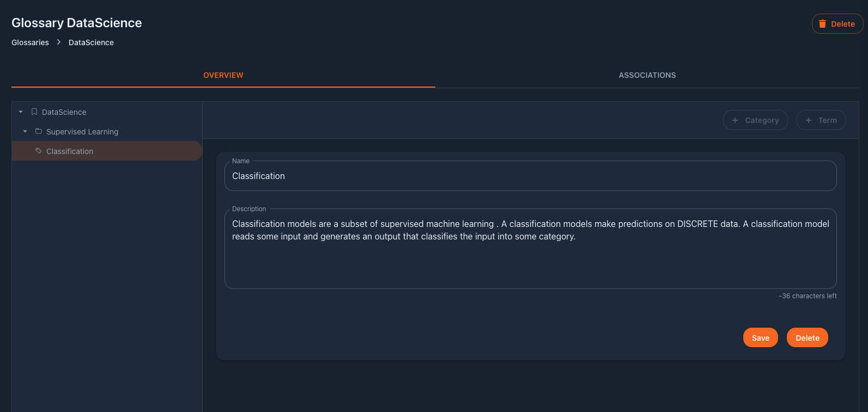Click the trash icon in top Delete button
The height and width of the screenshot is (412, 868).
(x=822, y=24)
